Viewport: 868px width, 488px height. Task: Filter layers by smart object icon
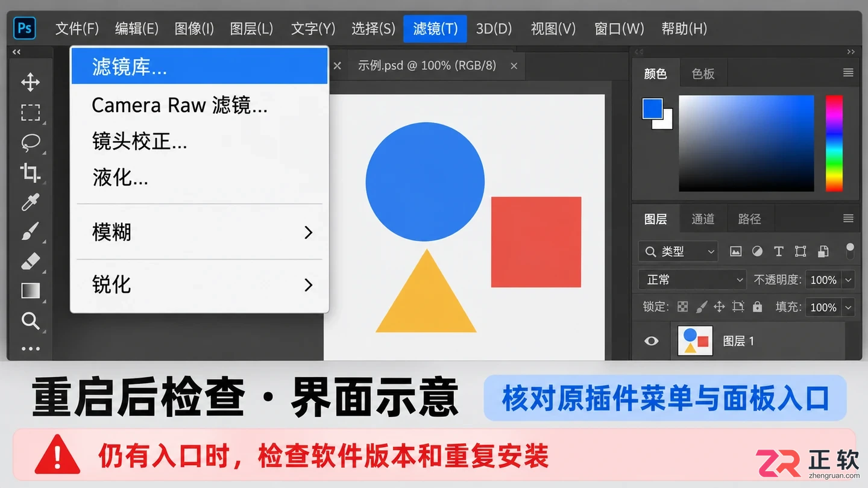coord(823,251)
